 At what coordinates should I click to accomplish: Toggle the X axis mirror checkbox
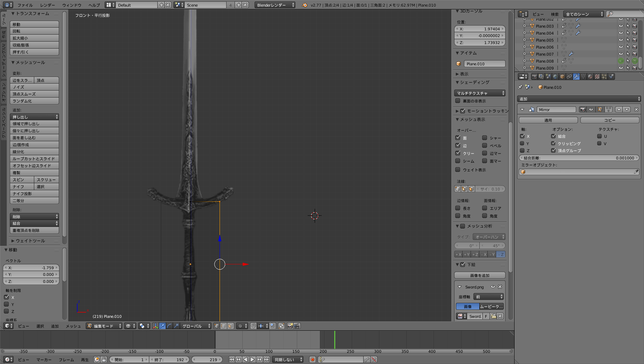522,136
